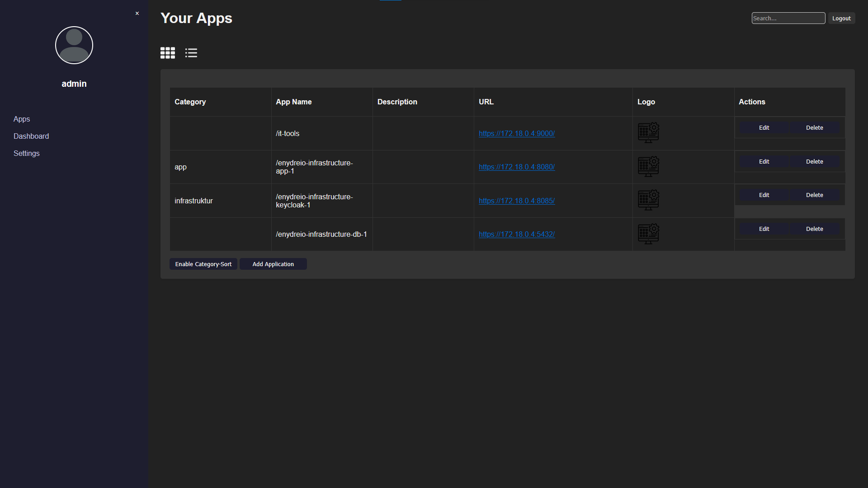Select the /enydreio-infrastructure-app-1 name cell
The width and height of the screenshot is (868, 488).
click(x=322, y=167)
